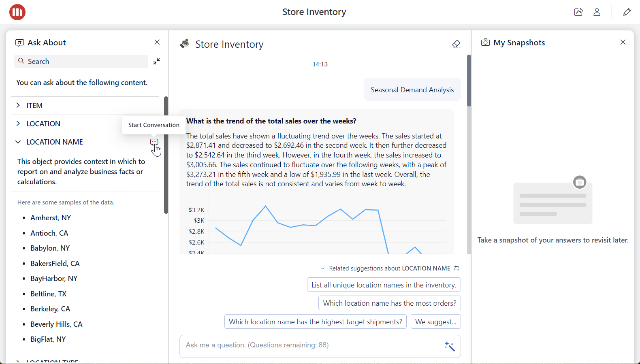Select "List all unique location names" suggestion
The height and width of the screenshot is (364, 640).
(x=384, y=285)
